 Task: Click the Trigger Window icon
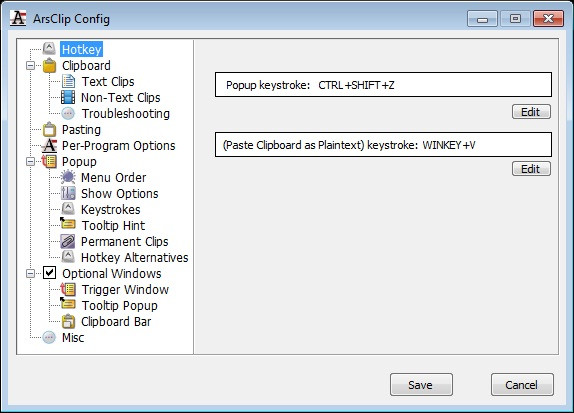[x=68, y=289]
